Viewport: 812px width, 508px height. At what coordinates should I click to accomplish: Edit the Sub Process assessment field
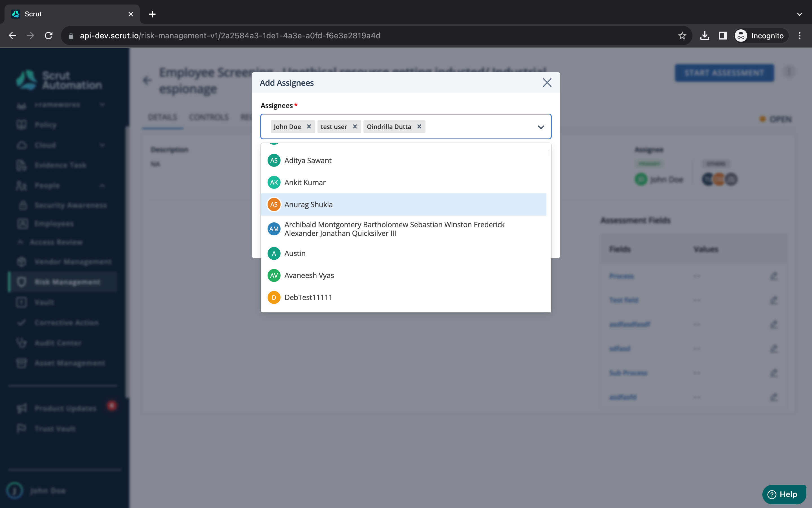(774, 373)
